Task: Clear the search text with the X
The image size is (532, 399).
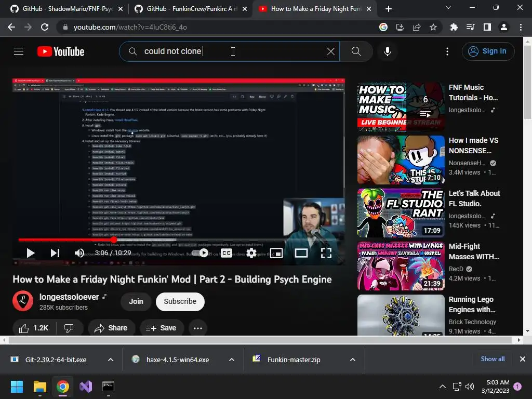Action: [x=331, y=51]
